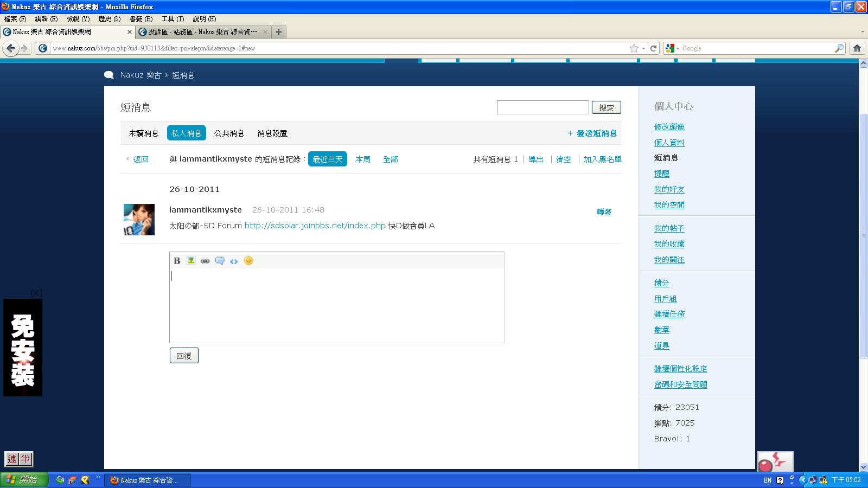Click the insert image icon in editor

pos(191,261)
